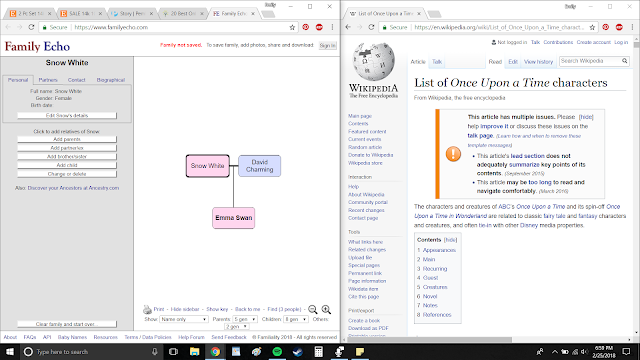Open the Children generations dropdown
Screen dimensions: 640x360
[296, 319]
